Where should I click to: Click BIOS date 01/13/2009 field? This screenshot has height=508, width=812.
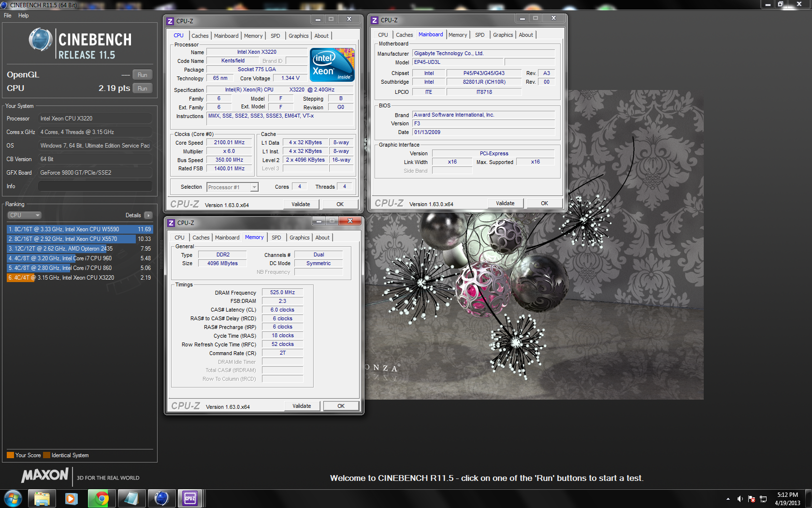[x=483, y=132]
